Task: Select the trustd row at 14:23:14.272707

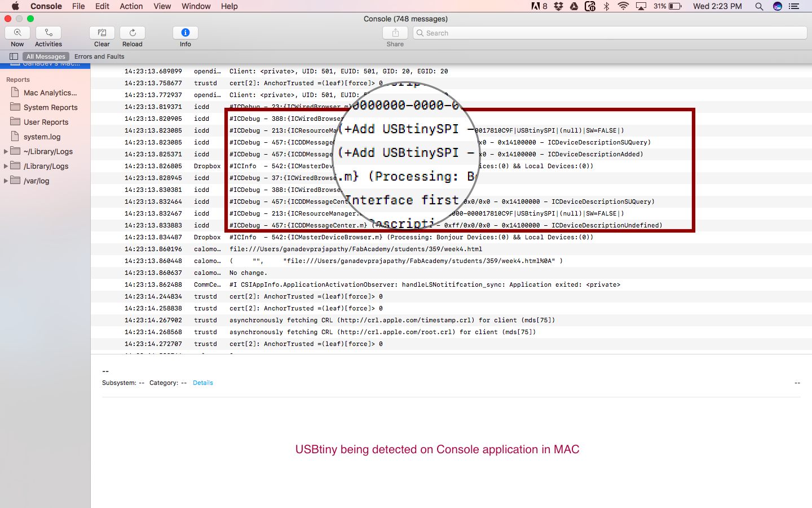Action: (451, 344)
